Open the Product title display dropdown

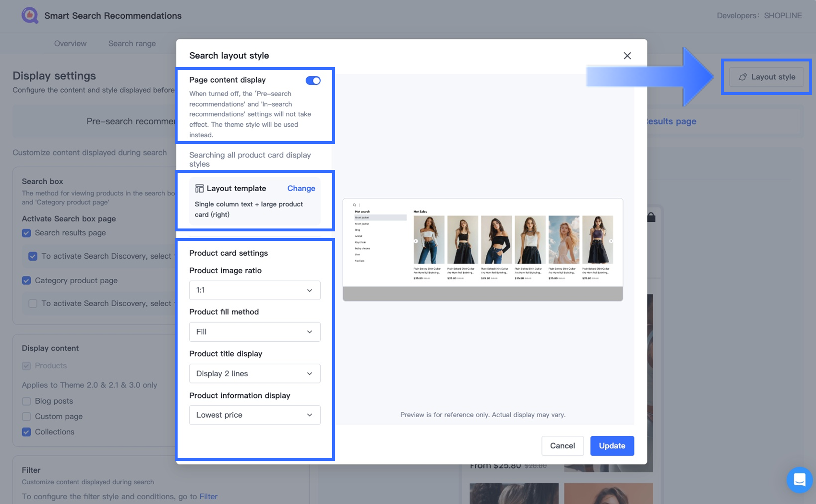(254, 373)
